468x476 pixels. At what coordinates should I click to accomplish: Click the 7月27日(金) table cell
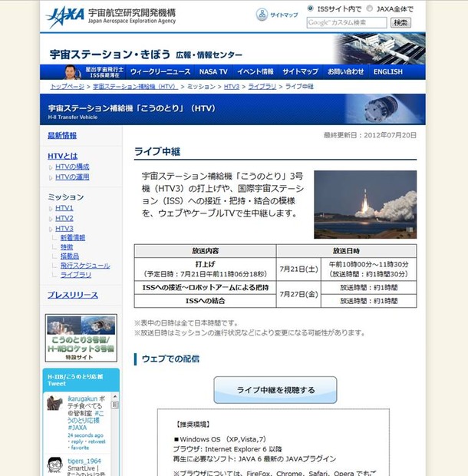tap(298, 294)
